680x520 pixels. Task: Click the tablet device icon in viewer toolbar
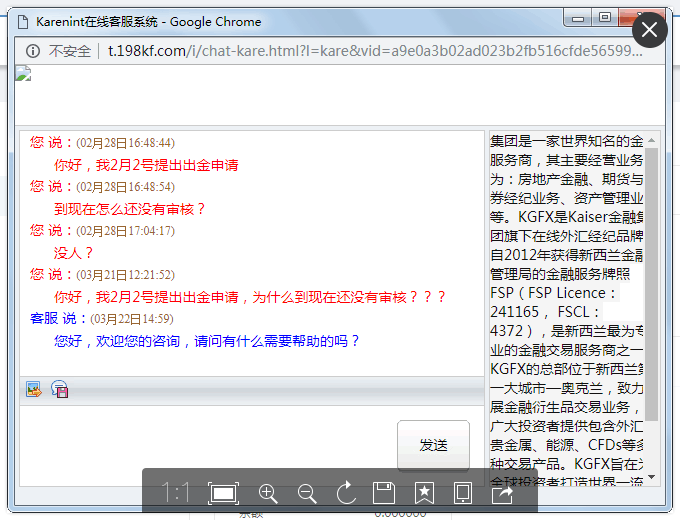[463, 493]
